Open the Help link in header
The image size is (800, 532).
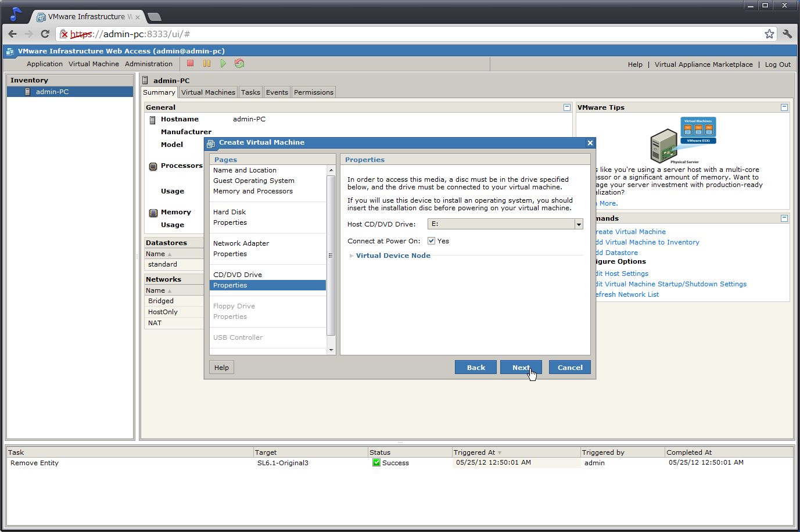(x=635, y=64)
